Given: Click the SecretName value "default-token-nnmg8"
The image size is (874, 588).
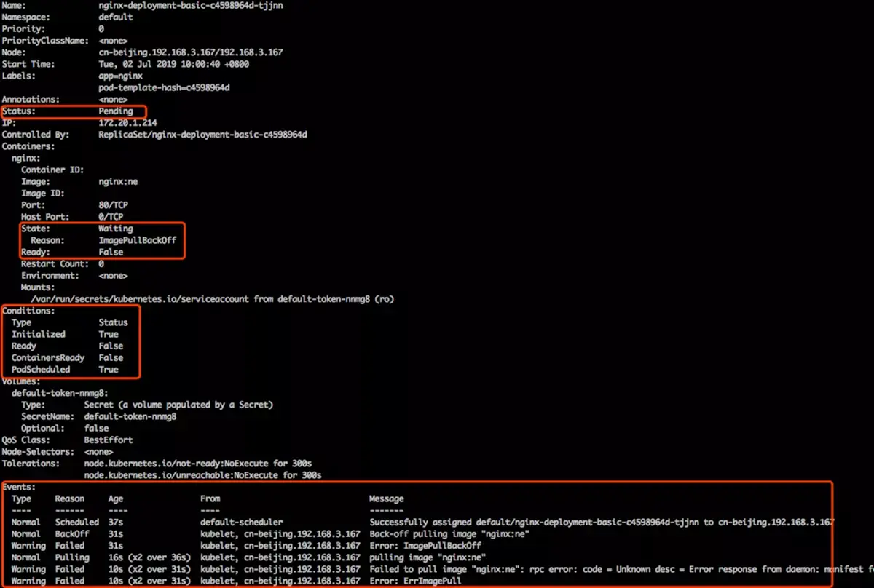Looking at the screenshot, I should click(130, 416).
